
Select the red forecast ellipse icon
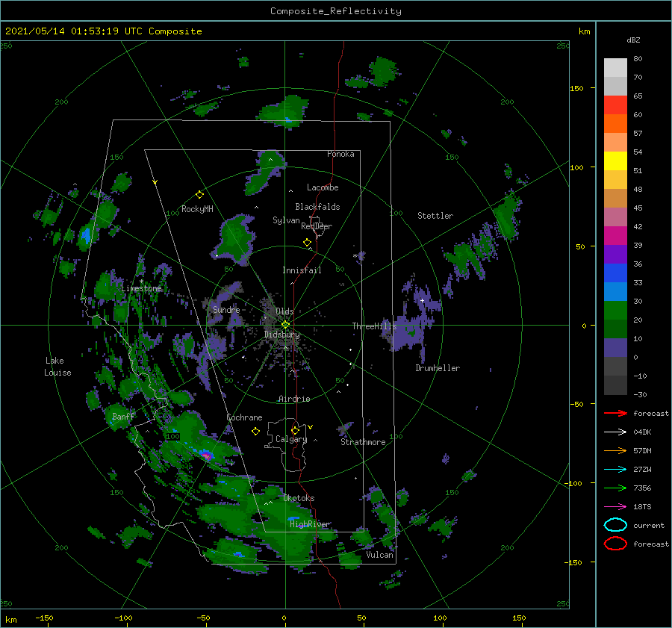[615, 544]
